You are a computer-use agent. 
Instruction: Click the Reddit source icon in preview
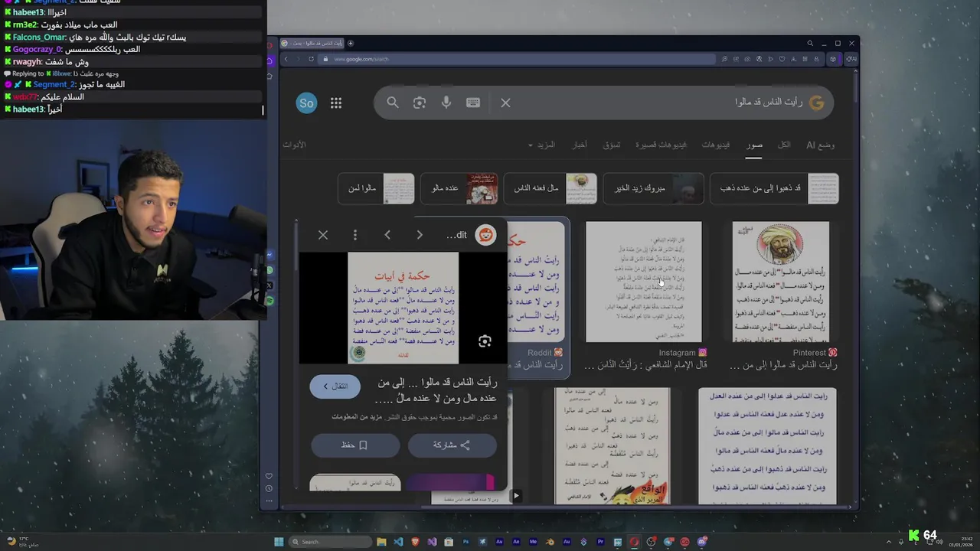coord(485,235)
